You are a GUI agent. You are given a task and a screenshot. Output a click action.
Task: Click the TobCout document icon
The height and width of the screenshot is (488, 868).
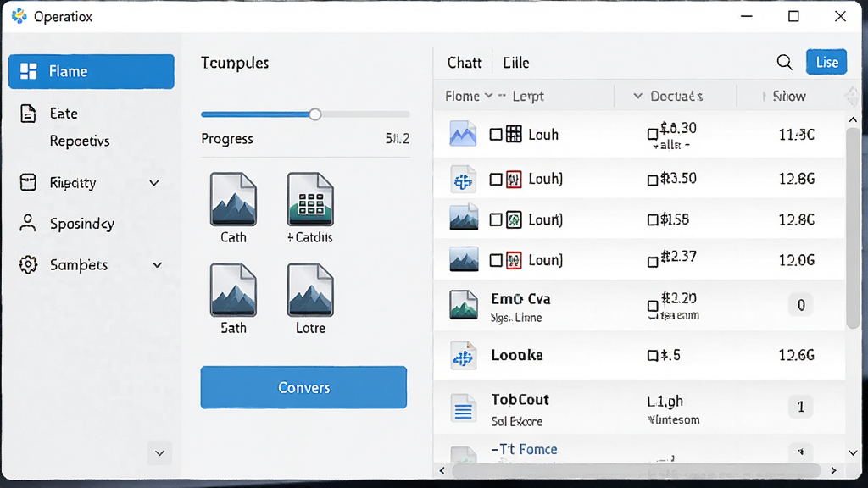click(463, 408)
